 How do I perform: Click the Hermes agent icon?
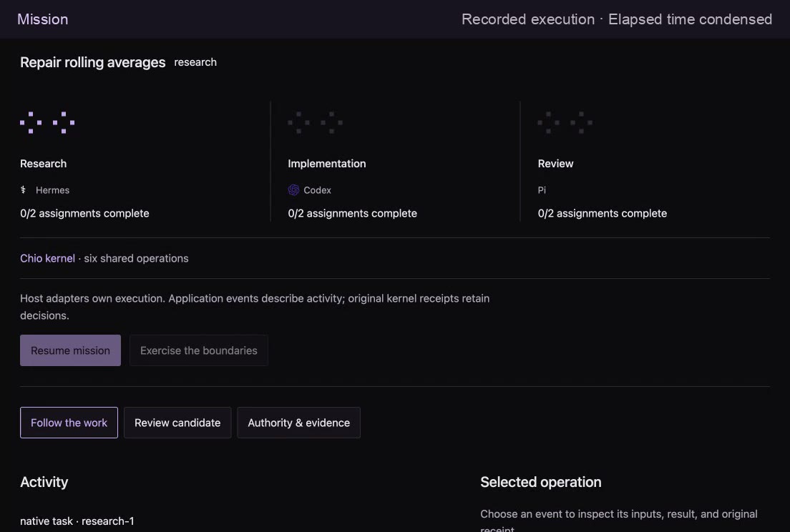click(x=23, y=189)
